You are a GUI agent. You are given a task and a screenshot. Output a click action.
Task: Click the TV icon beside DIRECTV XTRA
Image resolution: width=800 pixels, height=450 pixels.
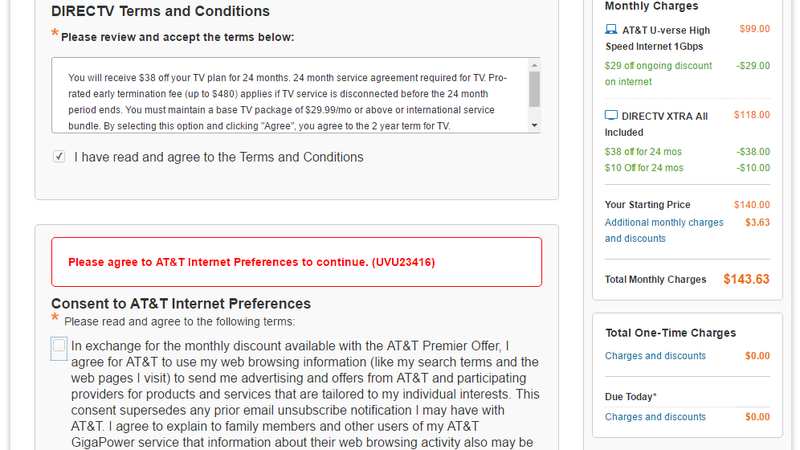click(x=611, y=115)
